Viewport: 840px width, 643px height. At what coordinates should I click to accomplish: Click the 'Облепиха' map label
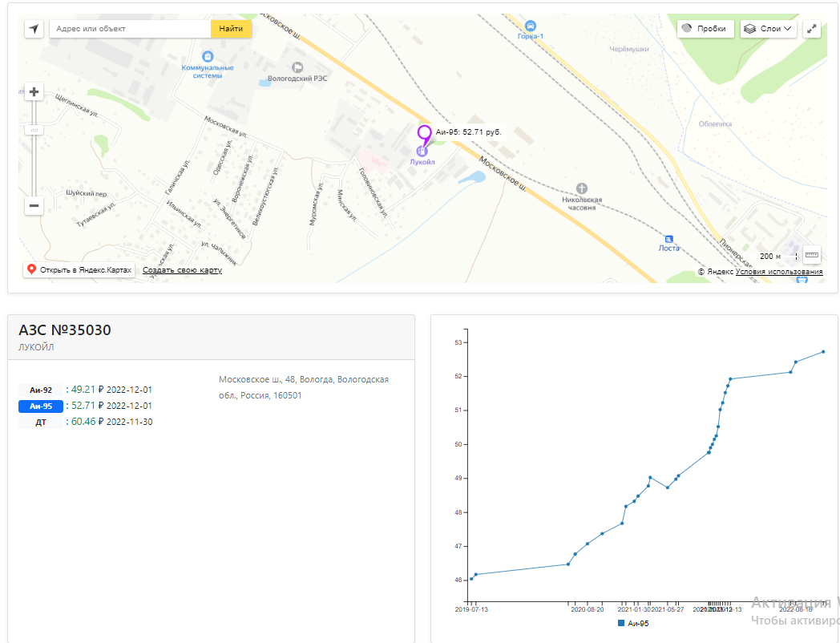(715, 123)
